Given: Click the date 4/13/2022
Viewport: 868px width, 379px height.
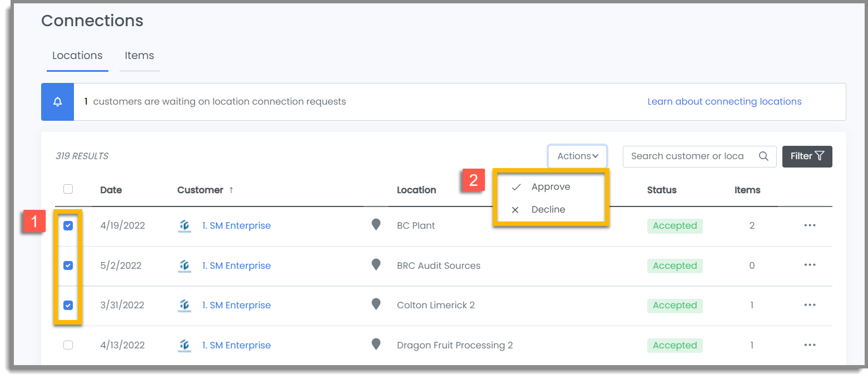Looking at the screenshot, I should tap(122, 346).
